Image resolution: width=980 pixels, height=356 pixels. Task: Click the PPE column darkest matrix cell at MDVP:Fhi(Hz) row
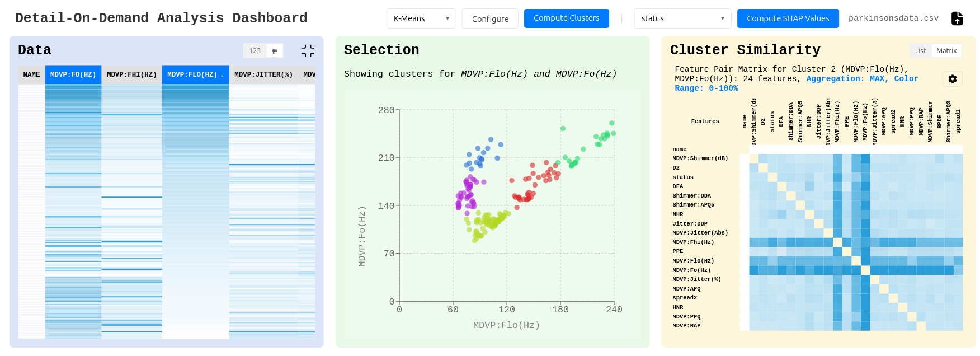pos(847,242)
